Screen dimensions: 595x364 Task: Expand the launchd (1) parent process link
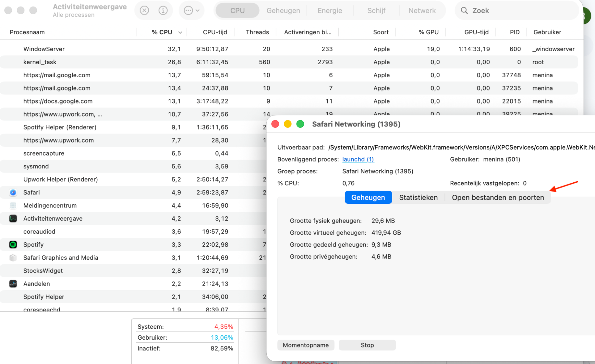[358, 159]
